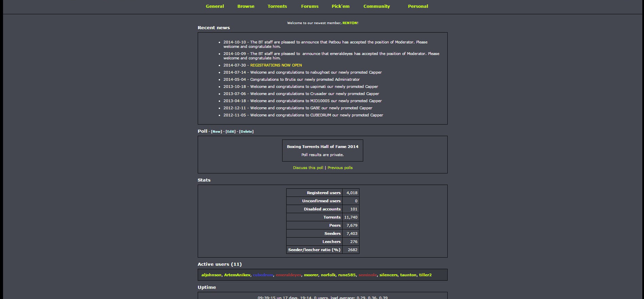Visit newest member RENTON's profile
644x299 pixels.
[350, 23]
